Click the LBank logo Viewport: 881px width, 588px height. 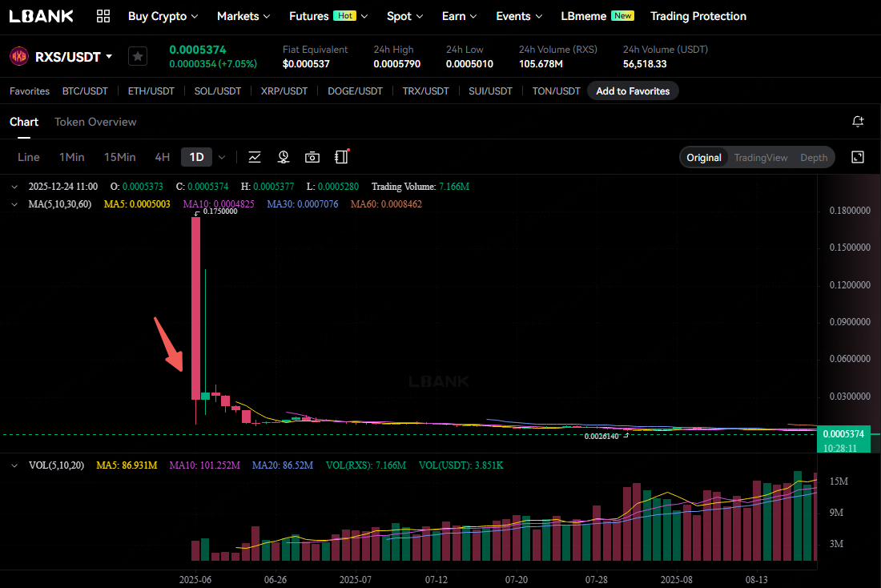[x=42, y=16]
